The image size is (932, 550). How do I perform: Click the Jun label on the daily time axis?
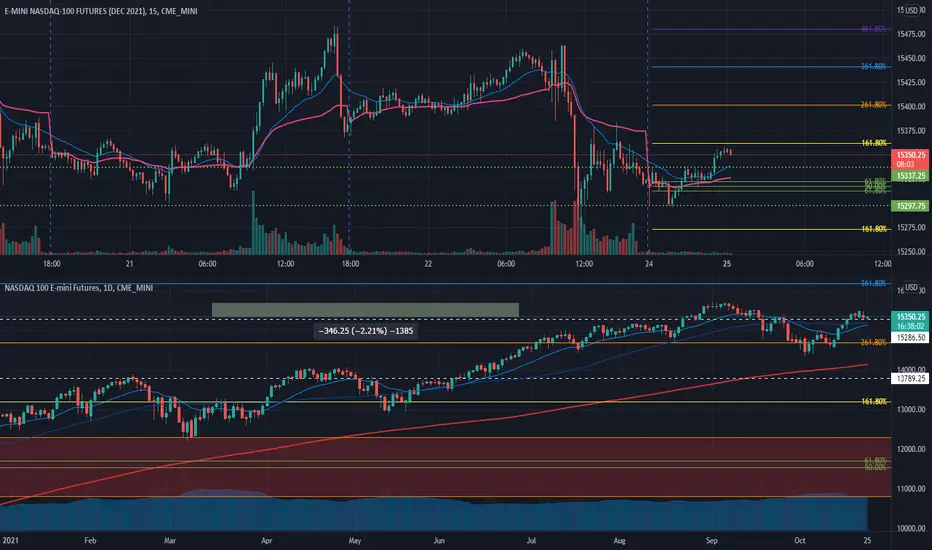coord(439,540)
